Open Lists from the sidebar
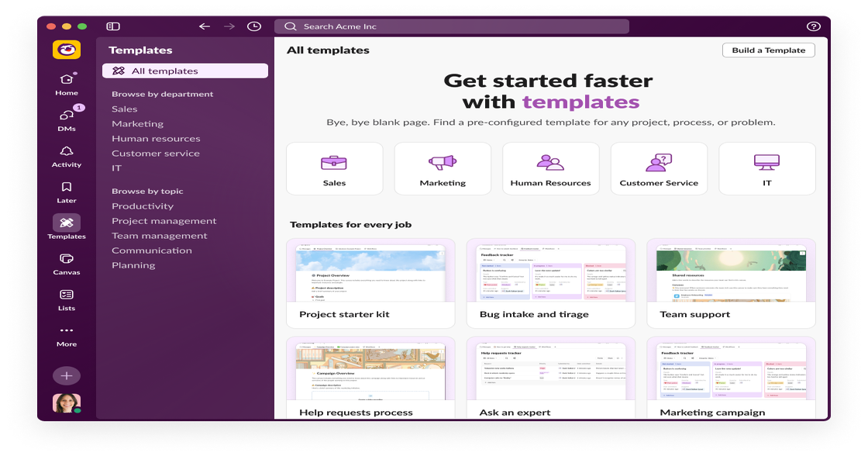 point(67,296)
